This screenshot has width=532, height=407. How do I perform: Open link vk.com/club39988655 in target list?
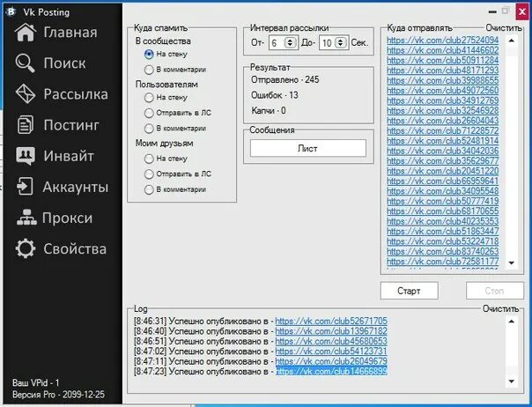pos(442,80)
